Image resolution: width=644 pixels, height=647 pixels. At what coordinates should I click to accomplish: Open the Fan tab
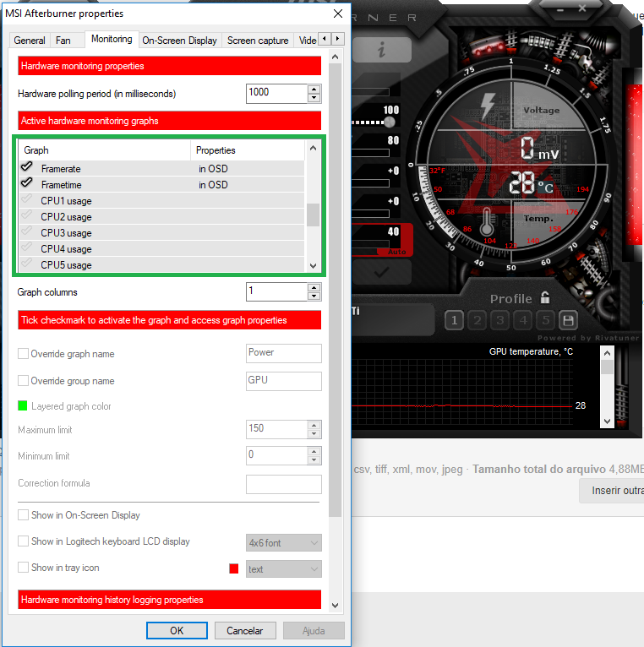click(63, 41)
